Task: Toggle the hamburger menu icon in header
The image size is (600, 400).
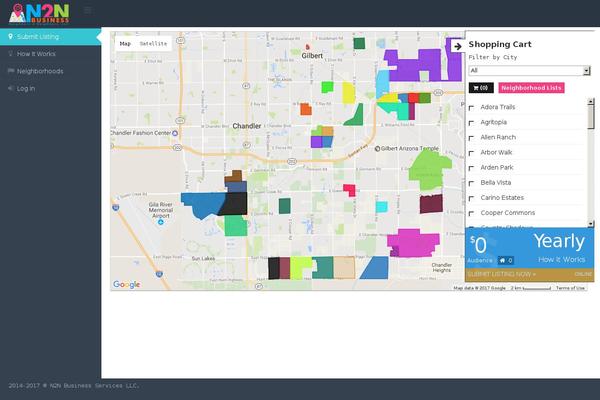Action: 88,10
